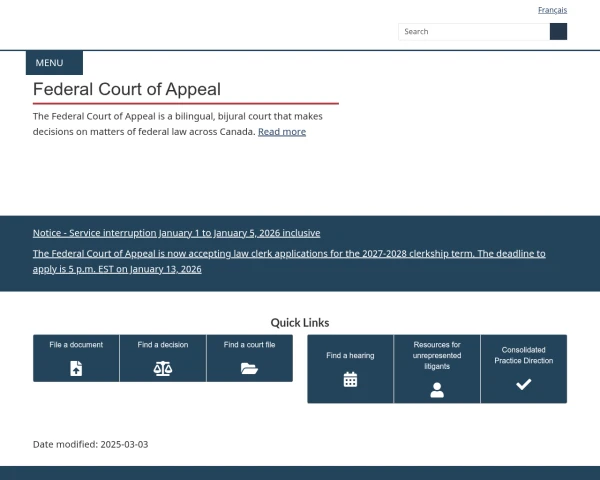The width and height of the screenshot is (600, 480).
Task: Click the checkmark icon for Consolidated Practice Direction
Action: pyautogui.click(x=523, y=384)
